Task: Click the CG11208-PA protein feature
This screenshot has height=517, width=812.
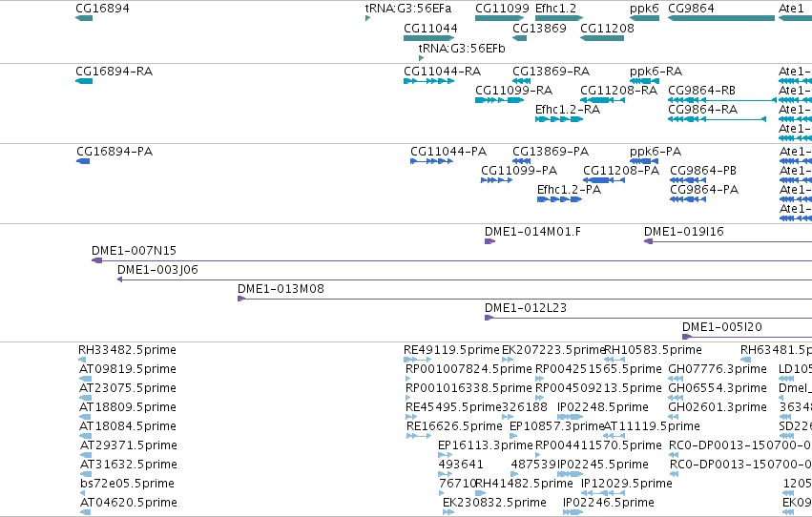Action: (x=604, y=180)
